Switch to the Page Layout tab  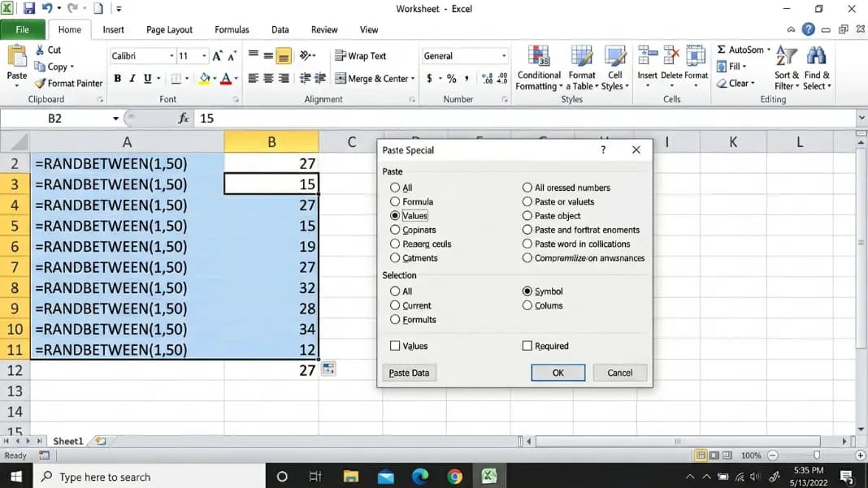(x=169, y=30)
